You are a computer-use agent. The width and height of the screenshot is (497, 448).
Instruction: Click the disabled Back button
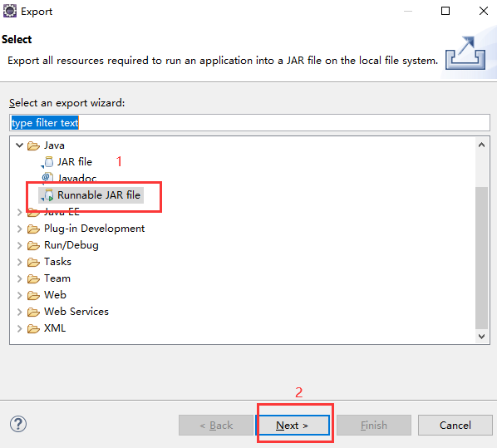click(216, 426)
